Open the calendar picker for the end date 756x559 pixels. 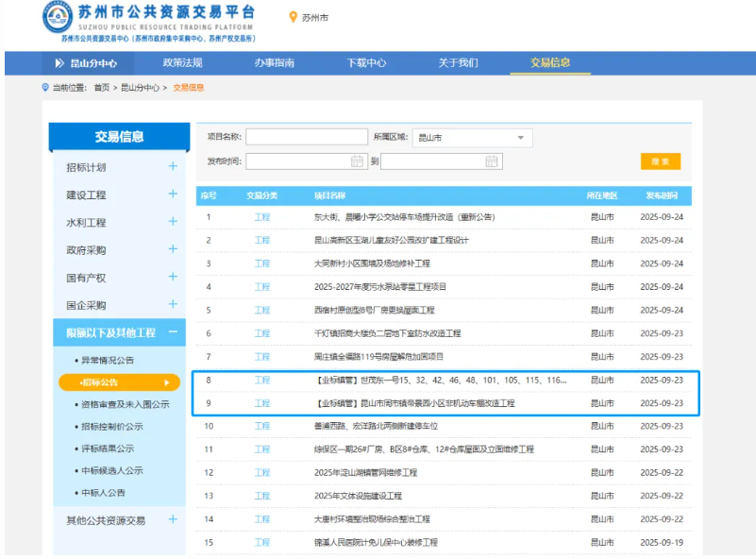tap(491, 161)
